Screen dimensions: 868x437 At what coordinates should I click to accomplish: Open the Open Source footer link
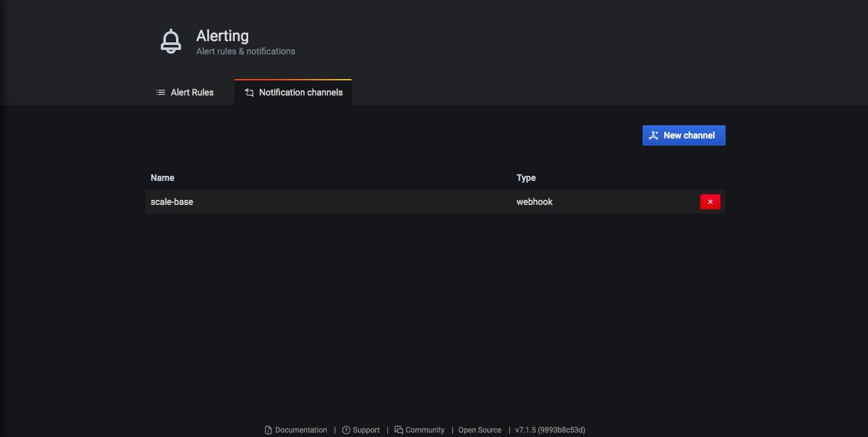click(480, 430)
